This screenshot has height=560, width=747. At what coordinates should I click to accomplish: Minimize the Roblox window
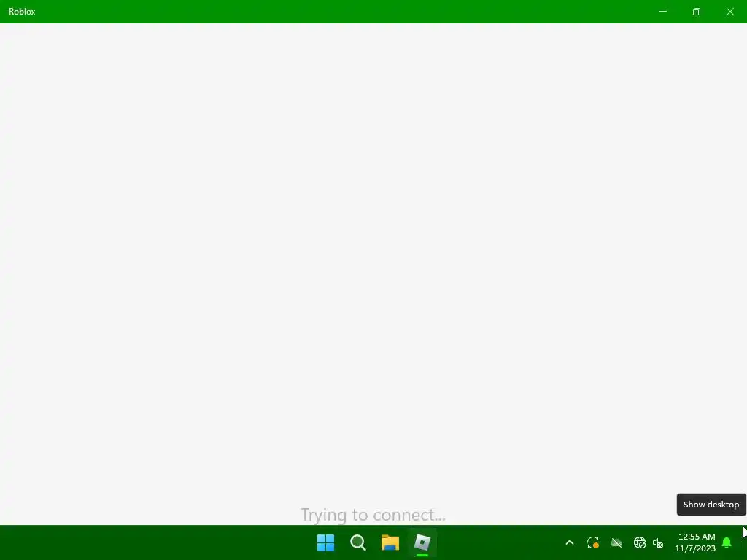coord(662,12)
